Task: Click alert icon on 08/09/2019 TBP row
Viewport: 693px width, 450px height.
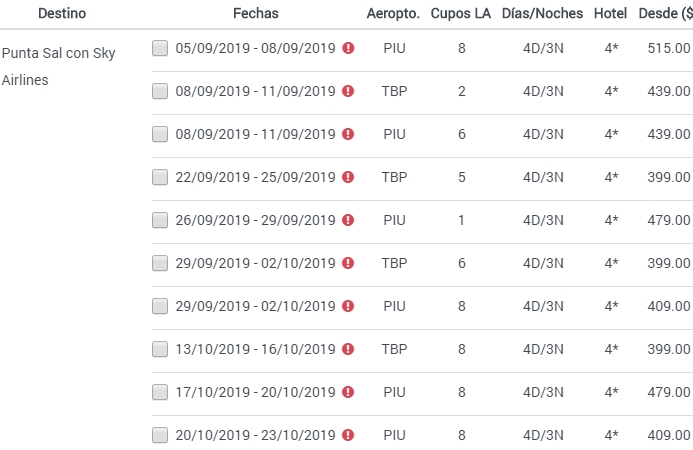Action: 348,91
